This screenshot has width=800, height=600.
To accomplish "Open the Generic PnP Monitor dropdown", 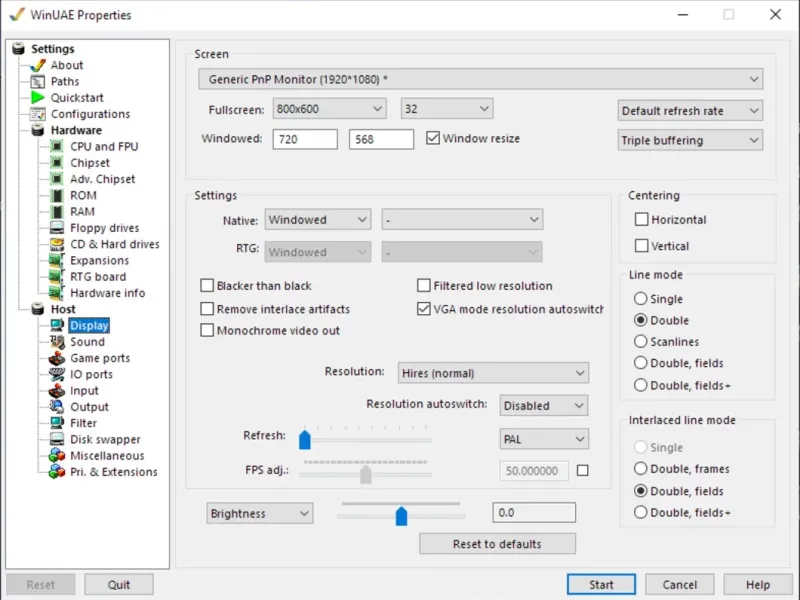I will 481,79.
